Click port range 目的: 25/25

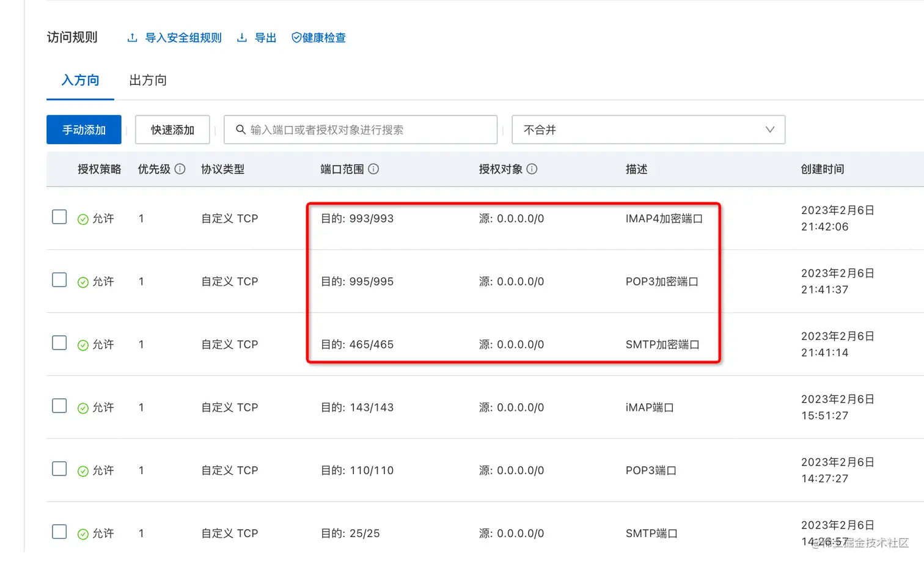350,533
